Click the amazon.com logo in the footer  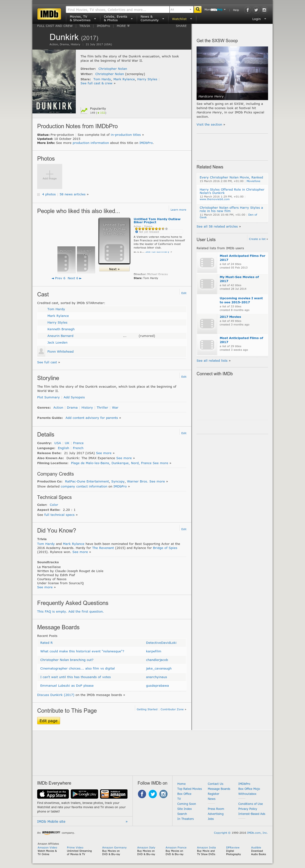click(51, 832)
